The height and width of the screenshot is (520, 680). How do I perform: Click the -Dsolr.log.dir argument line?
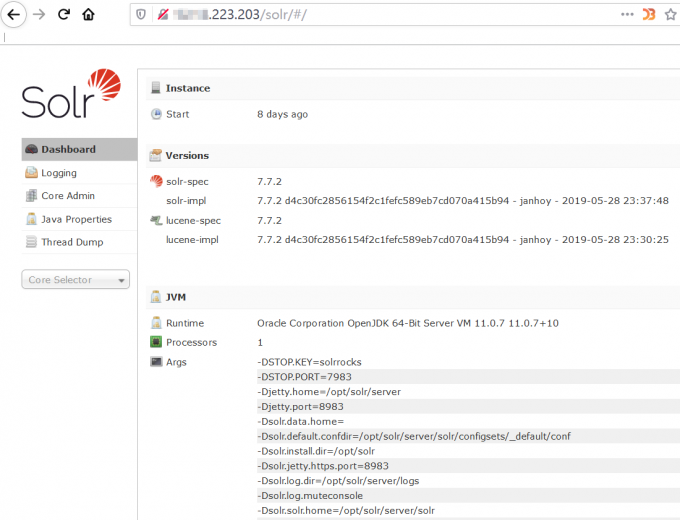coord(338,481)
